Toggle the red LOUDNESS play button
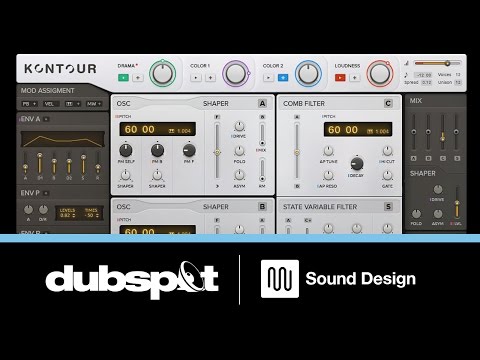The width and height of the screenshot is (480, 360). pyautogui.click(x=340, y=78)
